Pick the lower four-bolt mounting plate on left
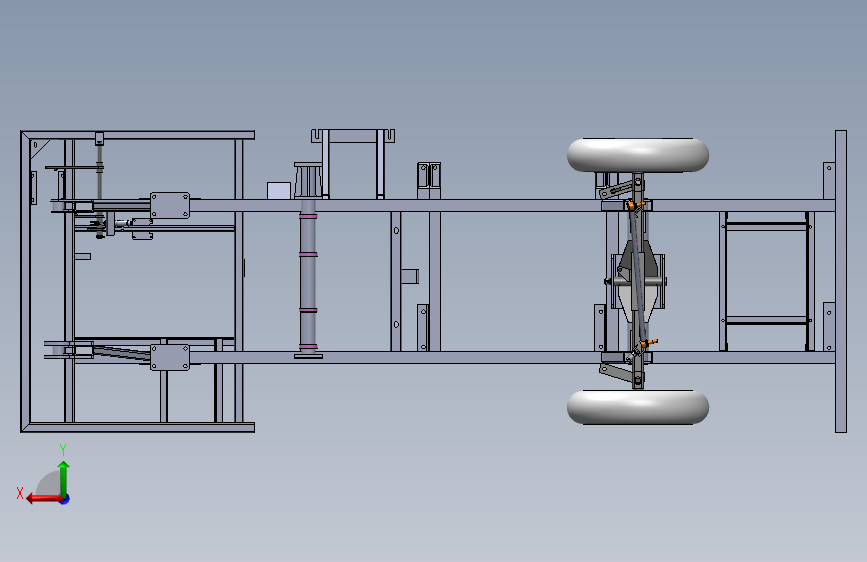 click(170, 357)
